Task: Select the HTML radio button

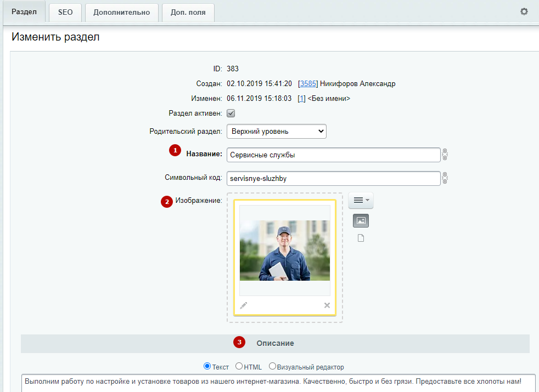Action: [x=239, y=366]
